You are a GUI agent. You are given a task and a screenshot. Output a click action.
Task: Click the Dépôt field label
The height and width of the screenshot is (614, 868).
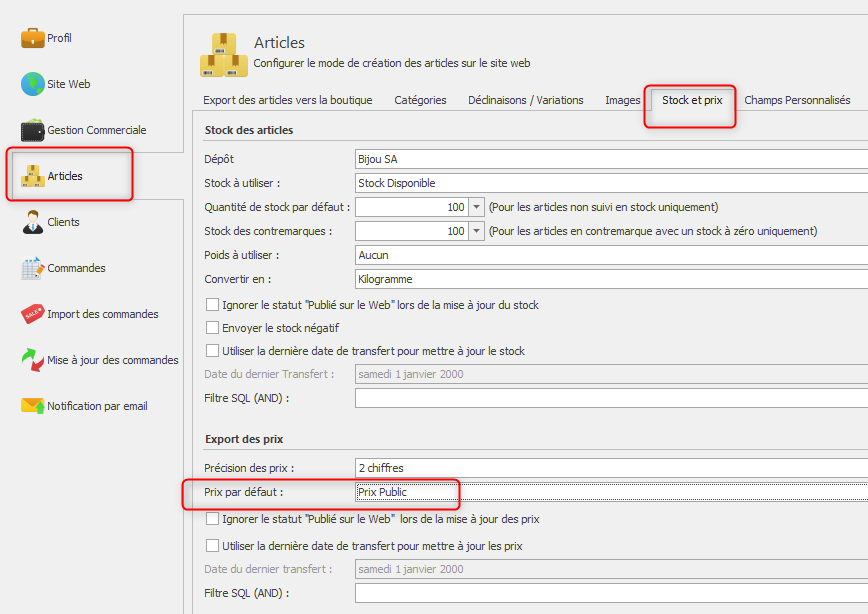(219, 159)
